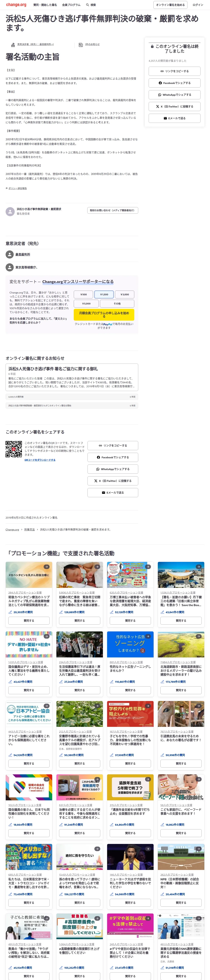The image size is (210, 980).
Task: Select the ¥3,000 donation amount
Action: pos(125,294)
